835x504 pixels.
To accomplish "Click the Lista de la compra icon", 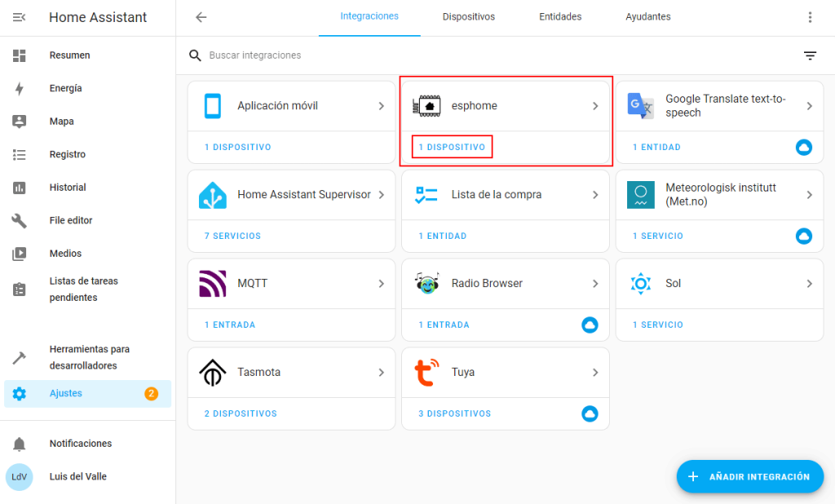I will [426, 195].
